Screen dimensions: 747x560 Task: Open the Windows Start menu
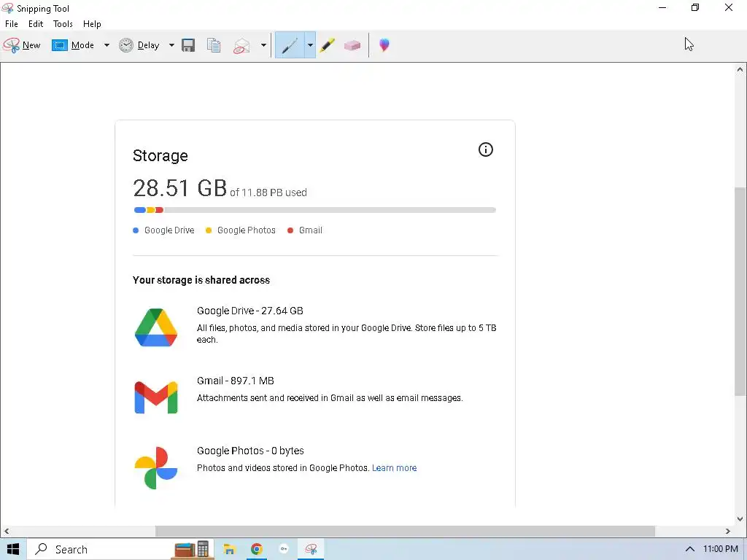(x=13, y=549)
